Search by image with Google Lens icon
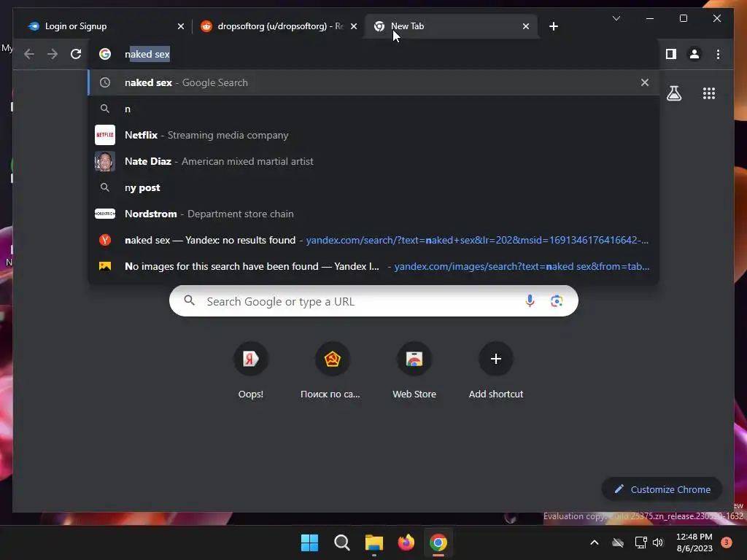747x560 pixels. (x=557, y=301)
